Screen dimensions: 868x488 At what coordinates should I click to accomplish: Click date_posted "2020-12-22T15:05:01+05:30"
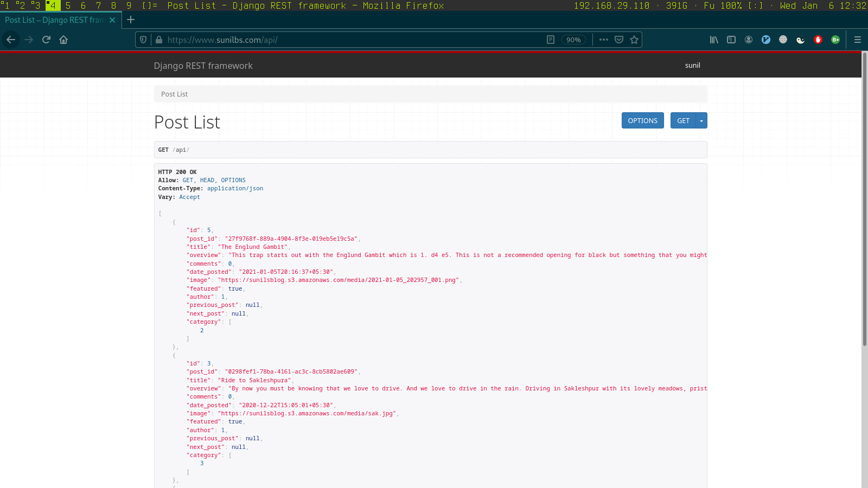point(286,405)
